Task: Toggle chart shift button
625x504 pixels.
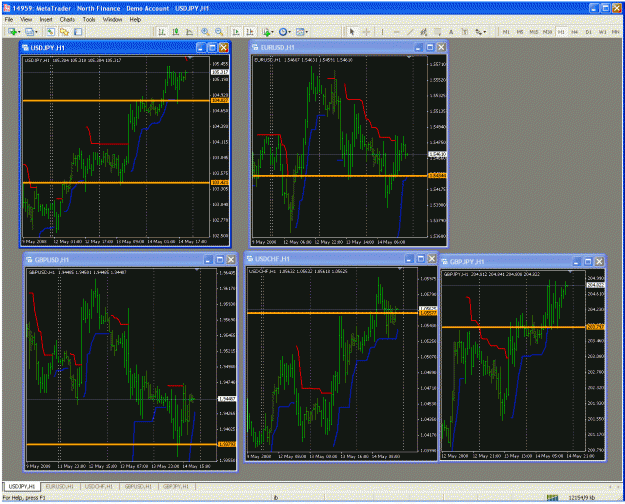Action: click(250, 32)
